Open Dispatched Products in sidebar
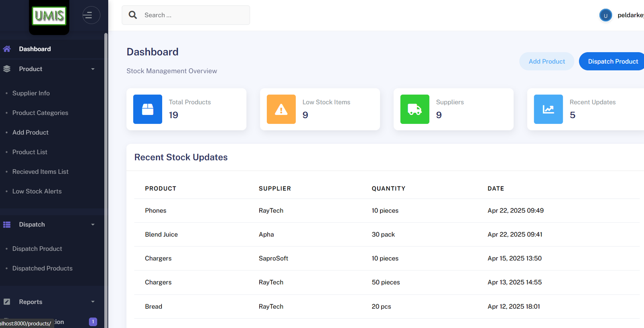Viewport: 644px width, 328px height. (42, 269)
